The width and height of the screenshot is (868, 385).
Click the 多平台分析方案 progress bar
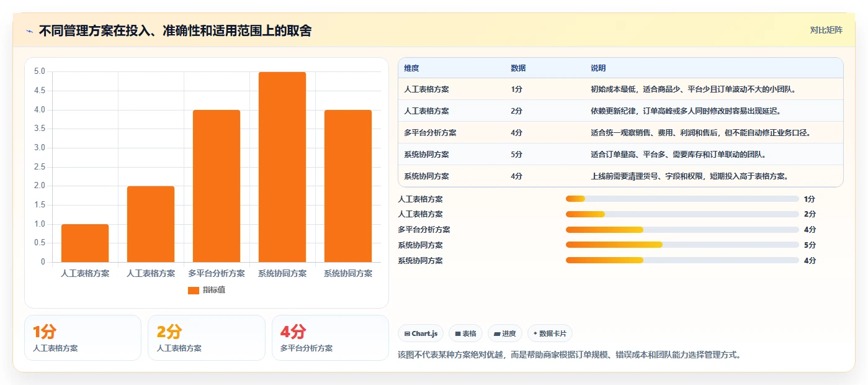click(682, 230)
